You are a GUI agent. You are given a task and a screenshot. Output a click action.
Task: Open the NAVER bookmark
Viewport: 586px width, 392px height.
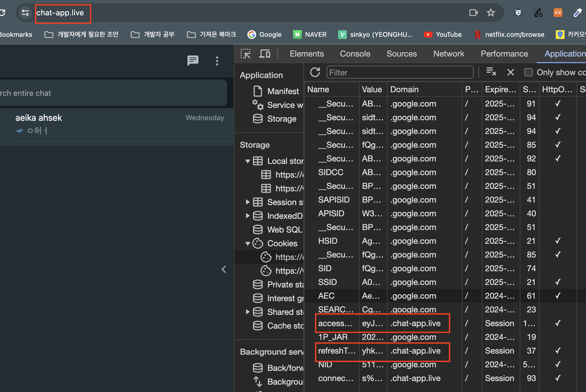[310, 35]
